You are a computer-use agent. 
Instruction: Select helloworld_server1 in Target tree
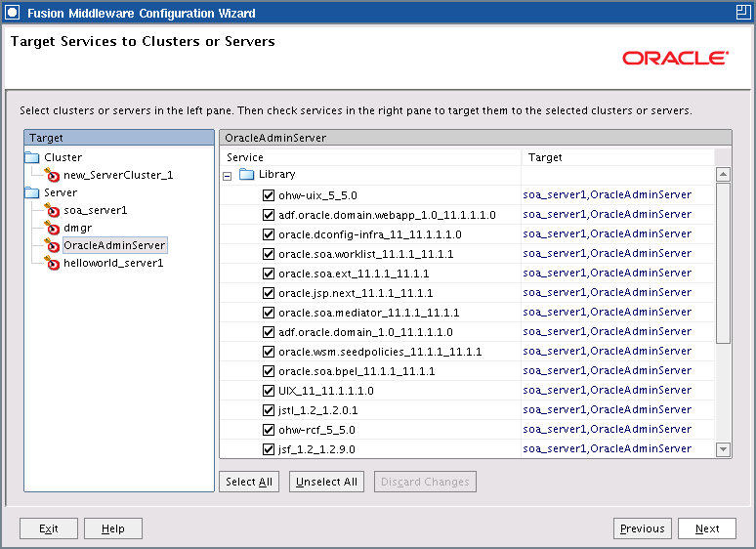[113, 263]
